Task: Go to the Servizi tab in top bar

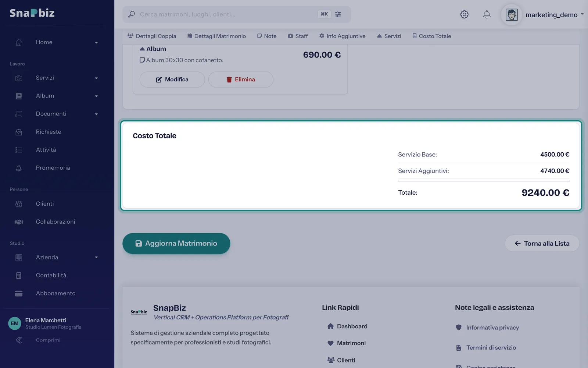Action: click(x=389, y=36)
